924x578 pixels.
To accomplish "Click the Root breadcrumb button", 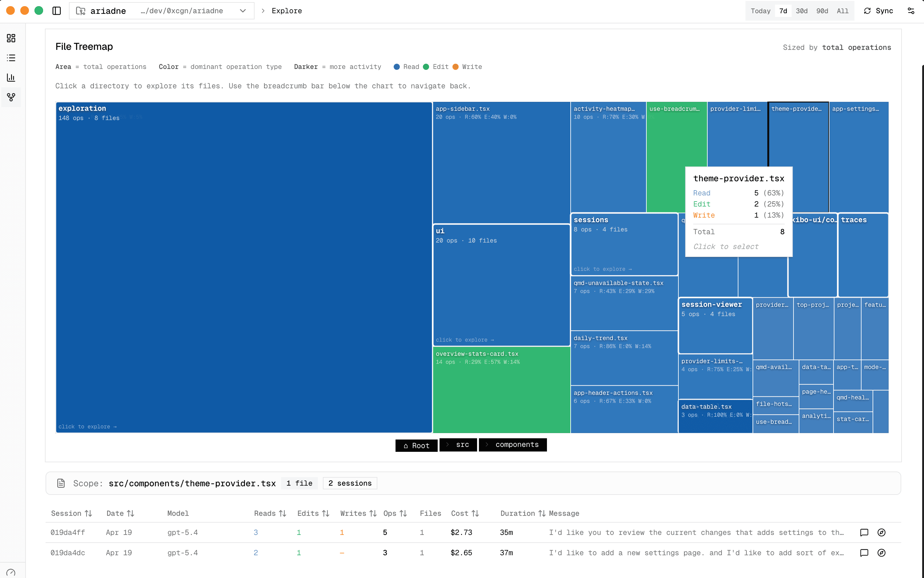I will 416,445.
